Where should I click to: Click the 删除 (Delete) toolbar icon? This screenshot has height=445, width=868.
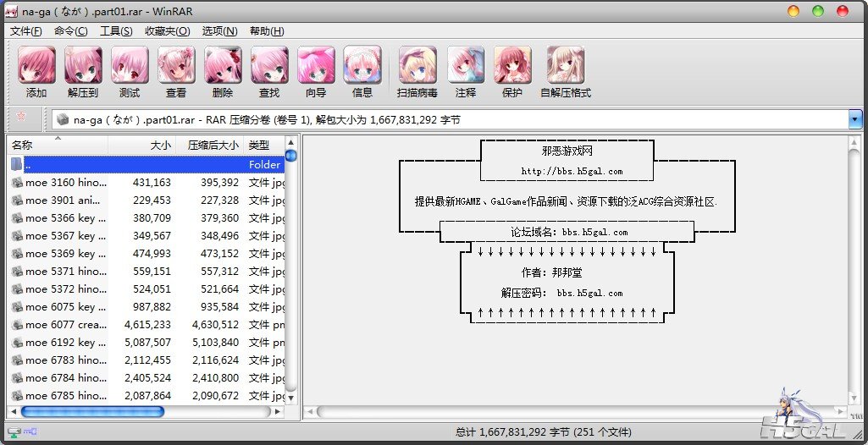[x=223, y=65]
